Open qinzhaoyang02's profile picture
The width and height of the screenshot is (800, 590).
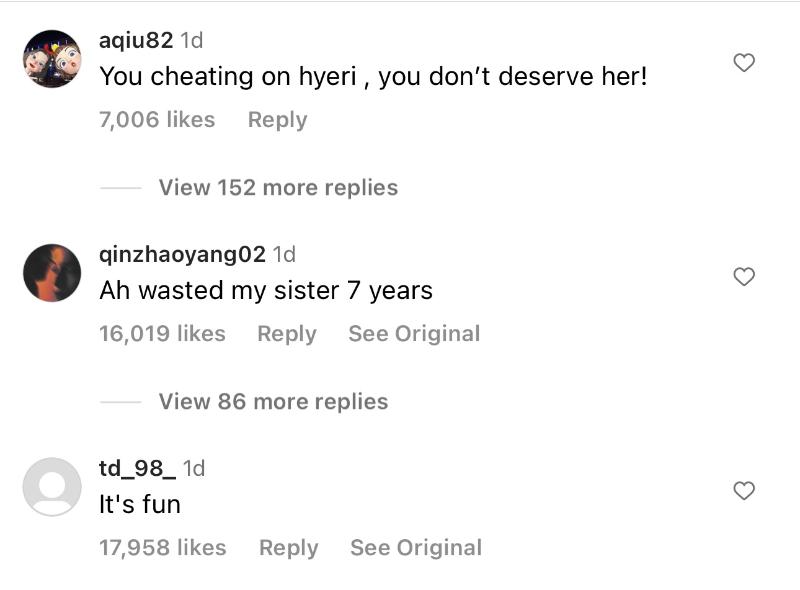52,273
